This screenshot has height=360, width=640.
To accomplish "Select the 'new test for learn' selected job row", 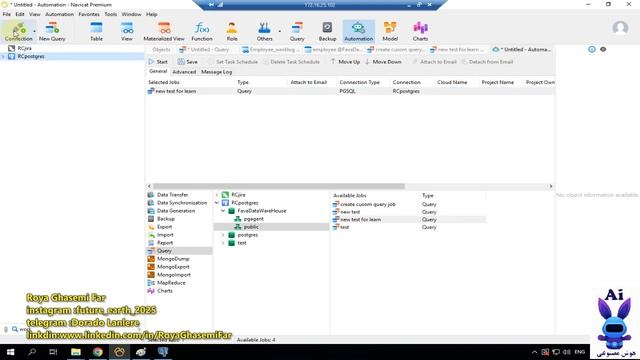I will tap(351, 91).
